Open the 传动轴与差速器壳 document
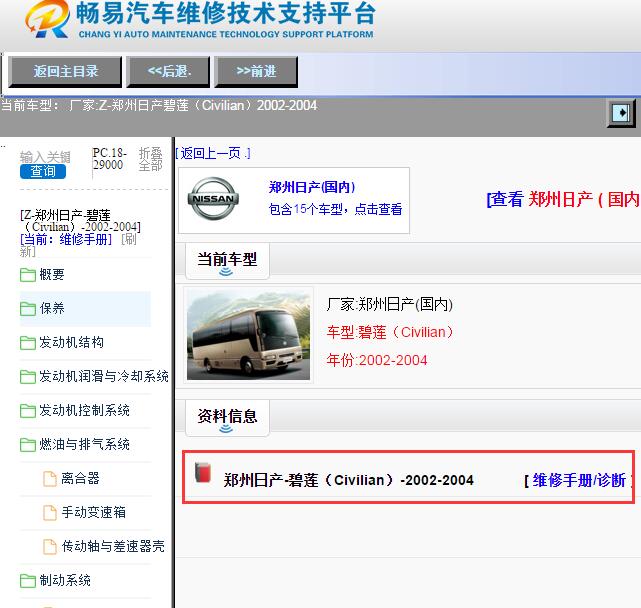The image size is (641, 608). pyautogui.click(x=113, y=546)
